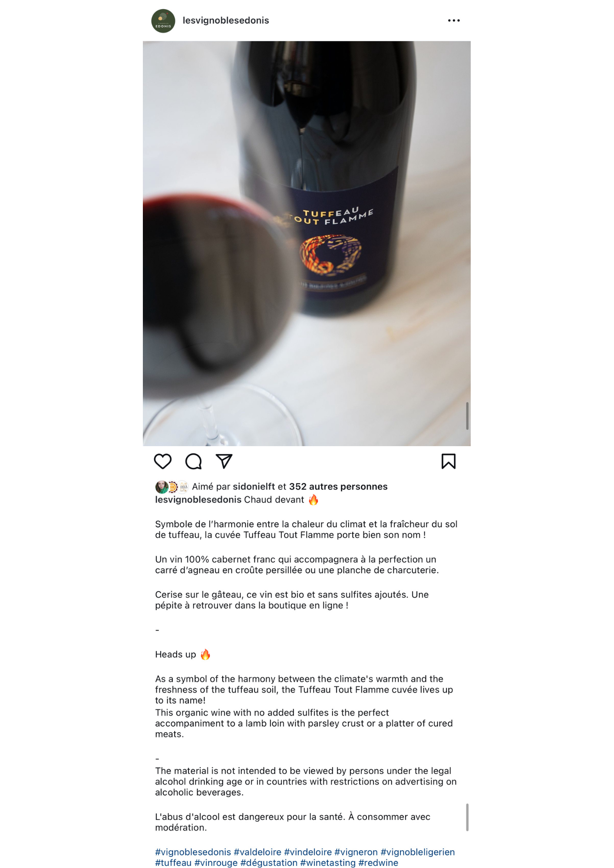Open the #vignoblesedonis hashtag
The width and height of the screenshot is (614, 868).
(x=193, y=852)
